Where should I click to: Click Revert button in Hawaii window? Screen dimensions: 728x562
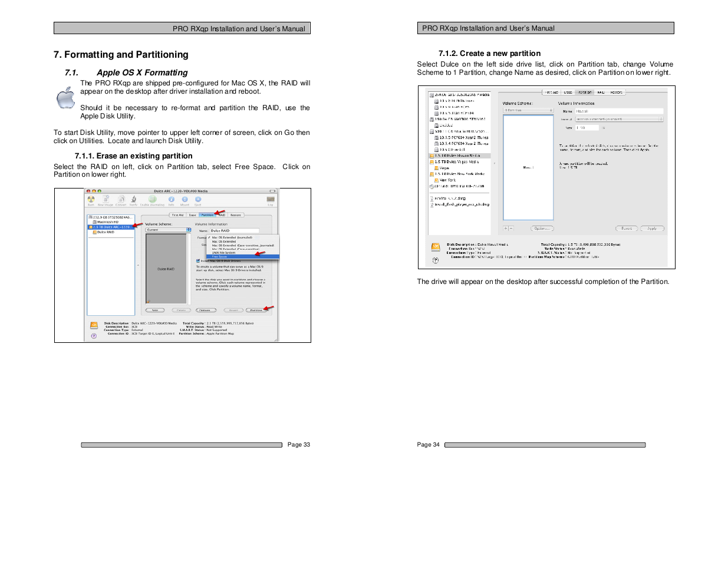[627, 229]
